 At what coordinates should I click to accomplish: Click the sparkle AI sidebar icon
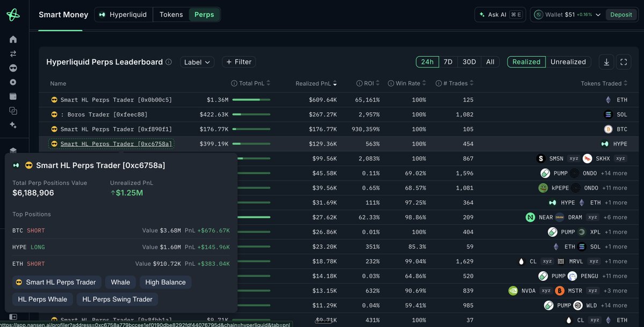(x=13, y=125)
